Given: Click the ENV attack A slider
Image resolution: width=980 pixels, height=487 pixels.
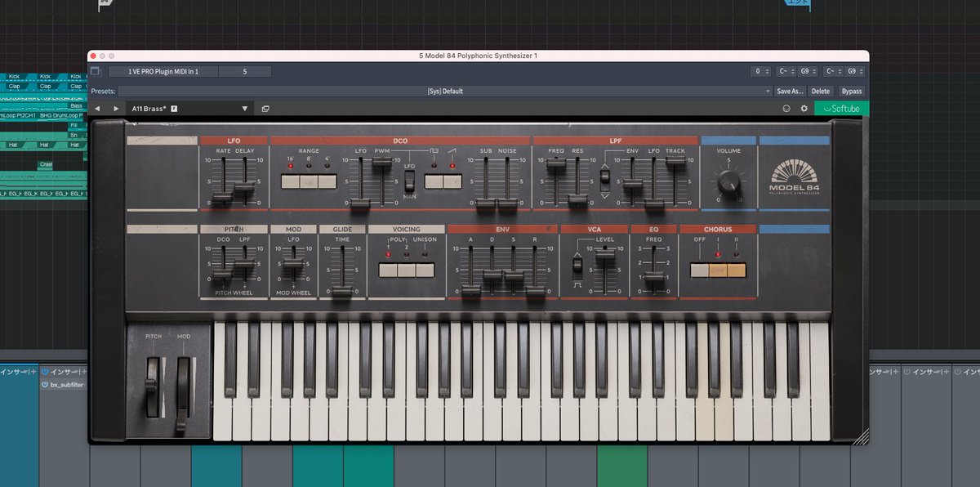Looking at the screenshot, I should pos(470,290).
